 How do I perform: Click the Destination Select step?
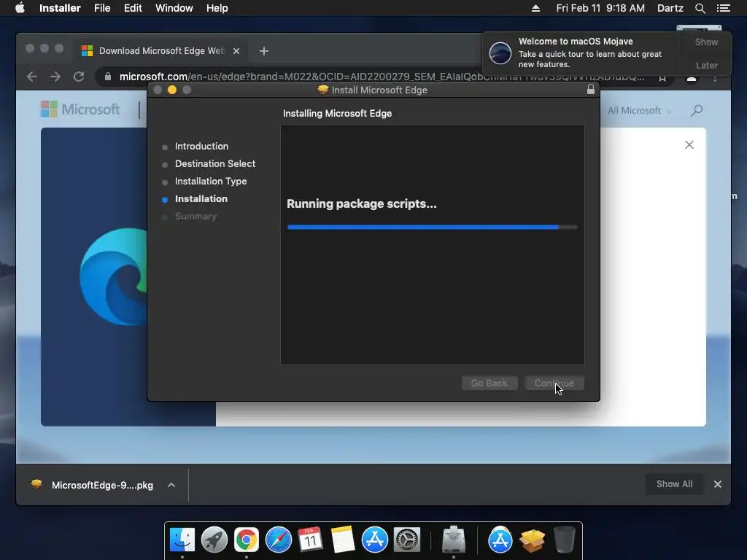[x=215, y=164]
